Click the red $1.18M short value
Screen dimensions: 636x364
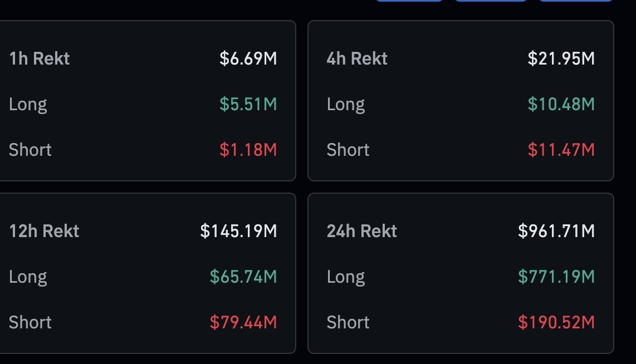248,150
